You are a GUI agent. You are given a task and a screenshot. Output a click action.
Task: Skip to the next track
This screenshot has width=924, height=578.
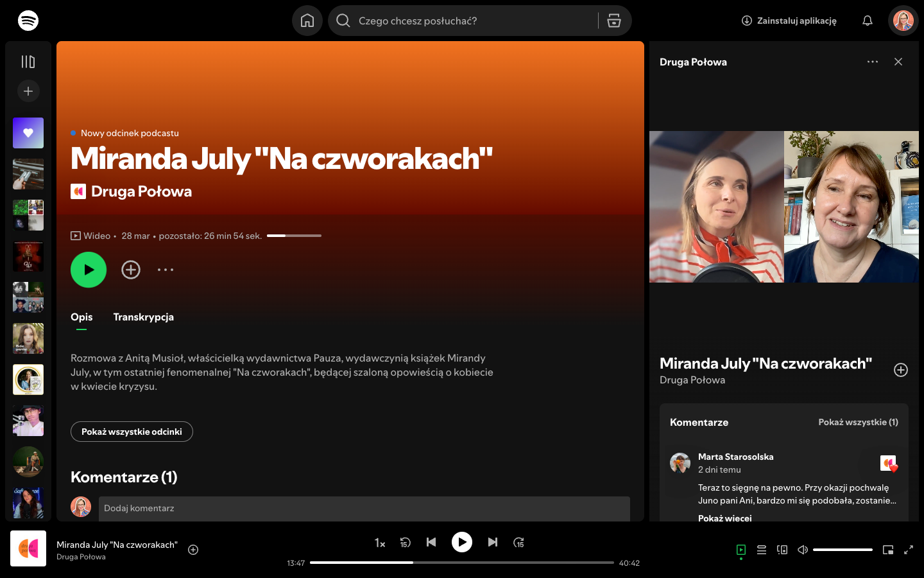tap(492, 543)
